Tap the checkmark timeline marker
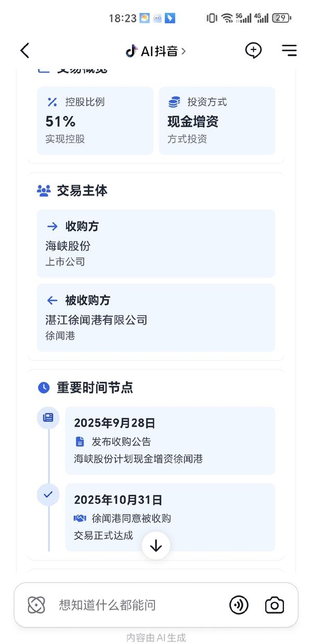This screenshot has height=644, width=312. pyautogui.click(x=48, y=494)
